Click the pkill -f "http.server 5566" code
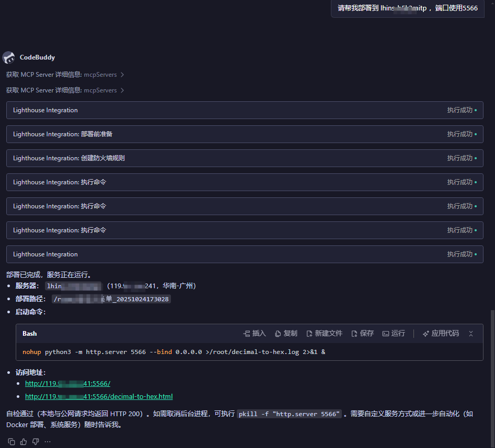 point(289,414)
